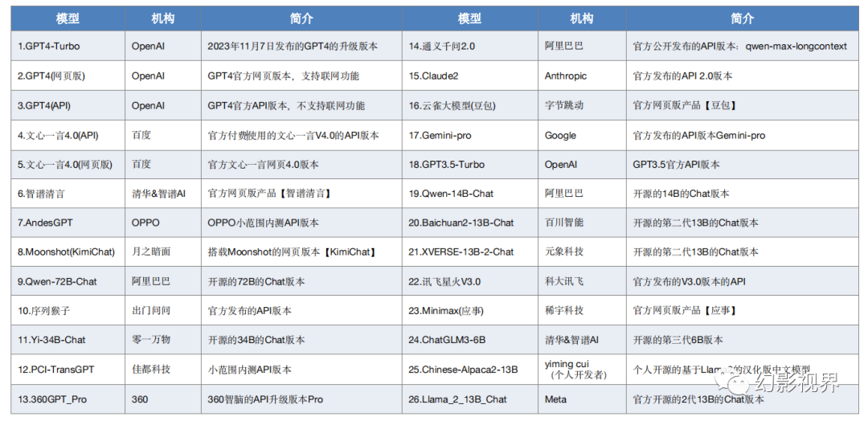Select the '出门问问' organization cell
The image size is (868, 421).
point(163,311)
